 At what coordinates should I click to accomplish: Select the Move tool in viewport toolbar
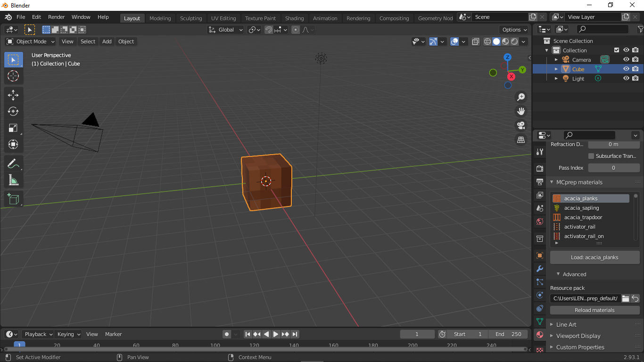[x=13, y=95]
